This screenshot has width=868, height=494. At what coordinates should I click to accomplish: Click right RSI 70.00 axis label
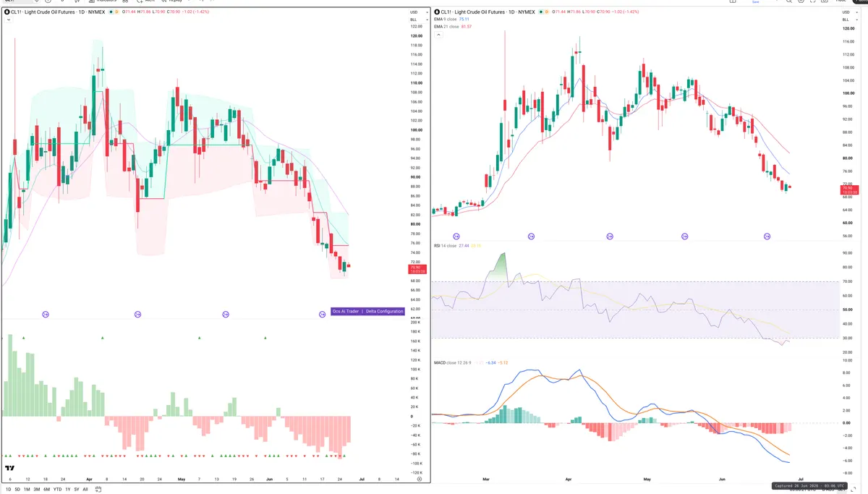[x=848, y=281]
